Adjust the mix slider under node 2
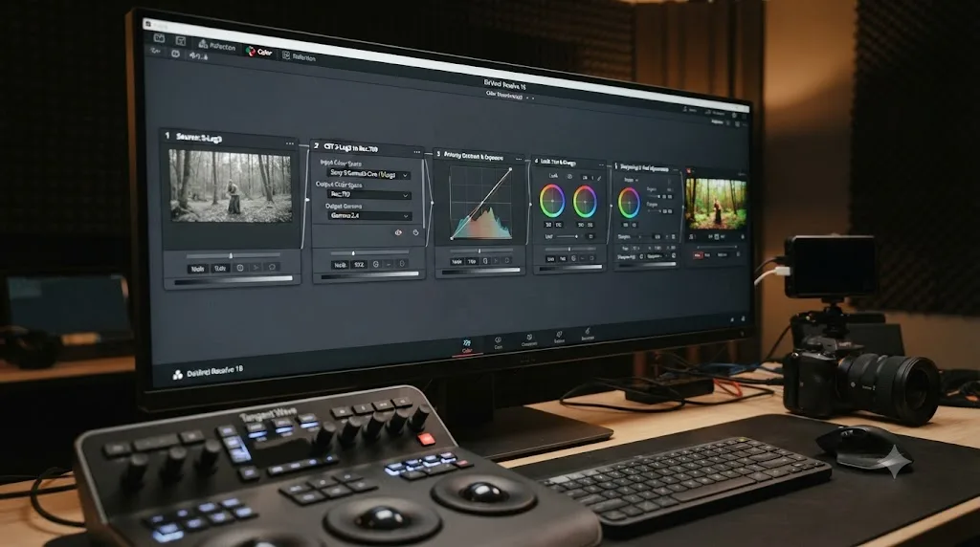The image size is (980, 547). [368, 252]
